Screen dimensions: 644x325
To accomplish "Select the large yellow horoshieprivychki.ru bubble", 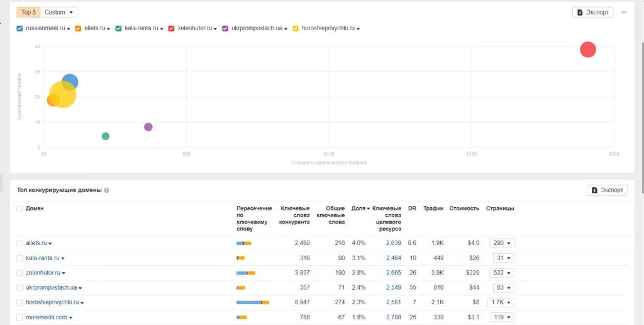I will pyautogui.click(x=63, y=94).
